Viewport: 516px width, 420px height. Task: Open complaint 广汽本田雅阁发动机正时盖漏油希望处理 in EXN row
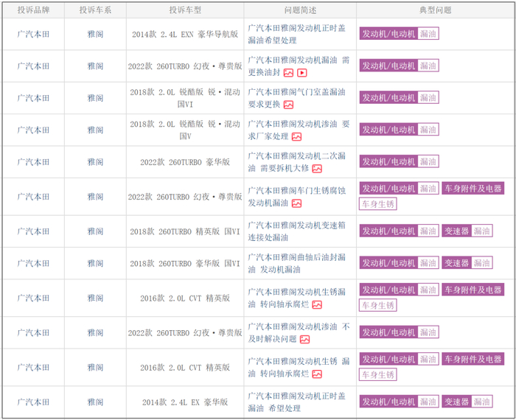coord(296,34)
